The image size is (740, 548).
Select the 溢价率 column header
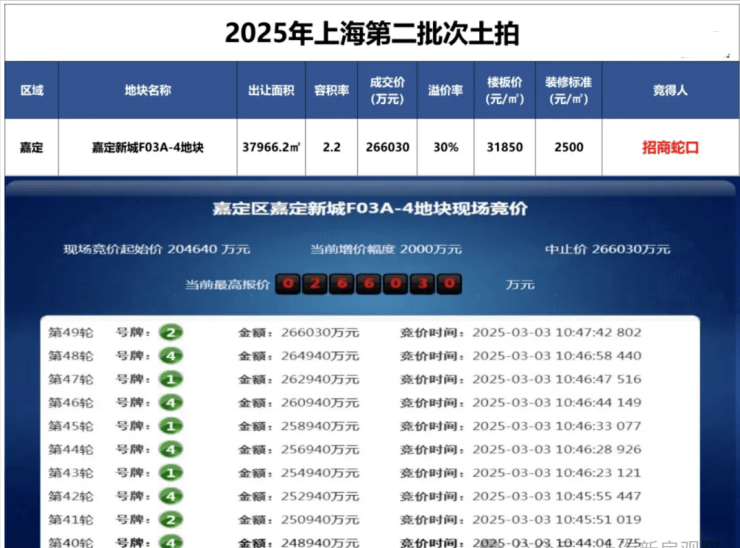(445, 91)
